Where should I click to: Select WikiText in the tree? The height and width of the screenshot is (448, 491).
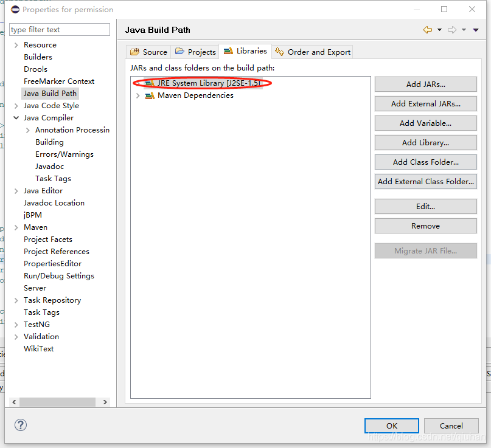click(38, 349)
